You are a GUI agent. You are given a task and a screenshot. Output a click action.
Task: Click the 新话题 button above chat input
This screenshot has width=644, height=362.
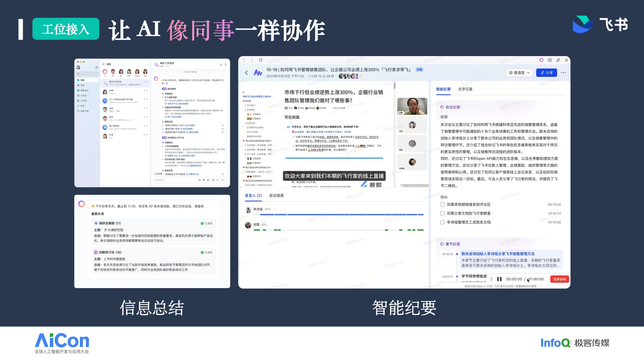tap(159, 174)
